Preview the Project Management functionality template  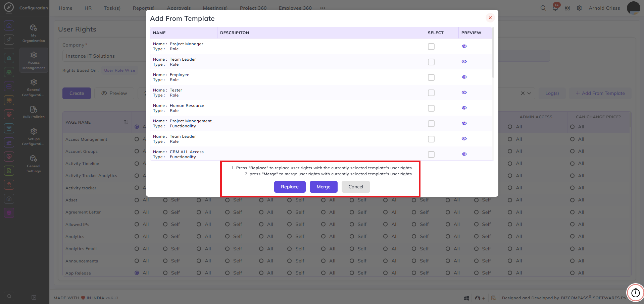(x=464, y=123)
